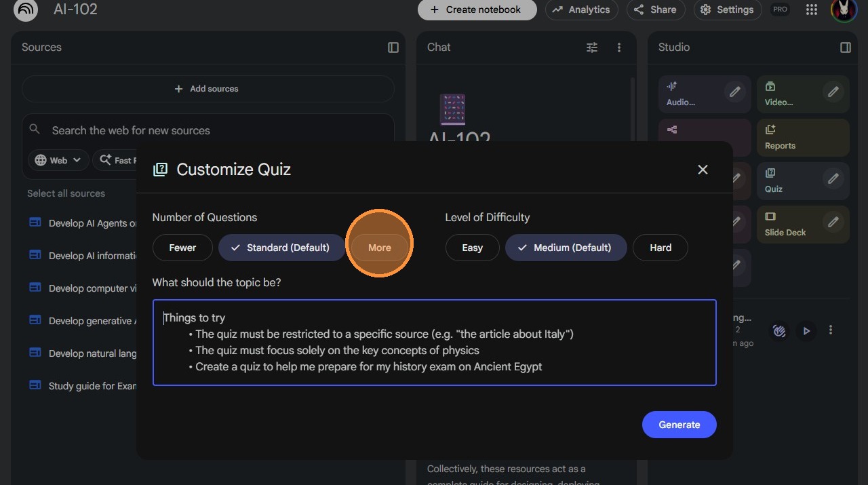Open Google apps grid
Image resolution: width=868 pixels, height=485 pixels.
click(812, 9)
